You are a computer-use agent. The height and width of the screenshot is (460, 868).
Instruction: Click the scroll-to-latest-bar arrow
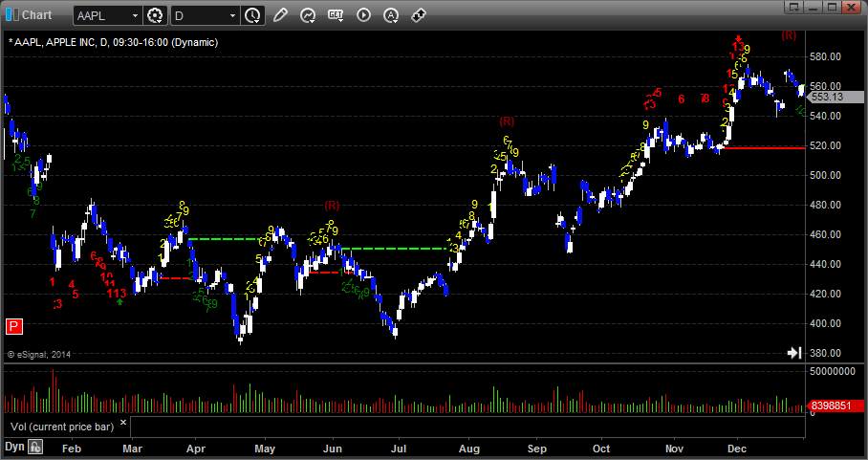click(x=794, y=353)
